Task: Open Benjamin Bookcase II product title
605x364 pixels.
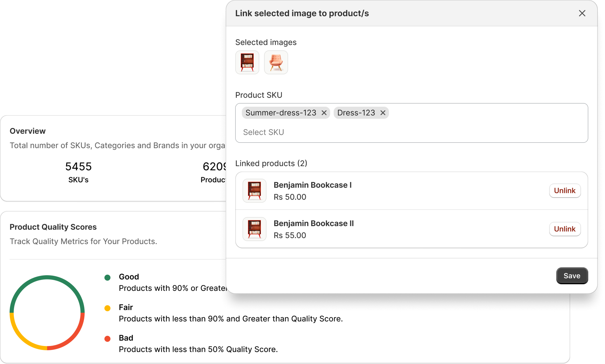Action: click(x=314, y=223)
